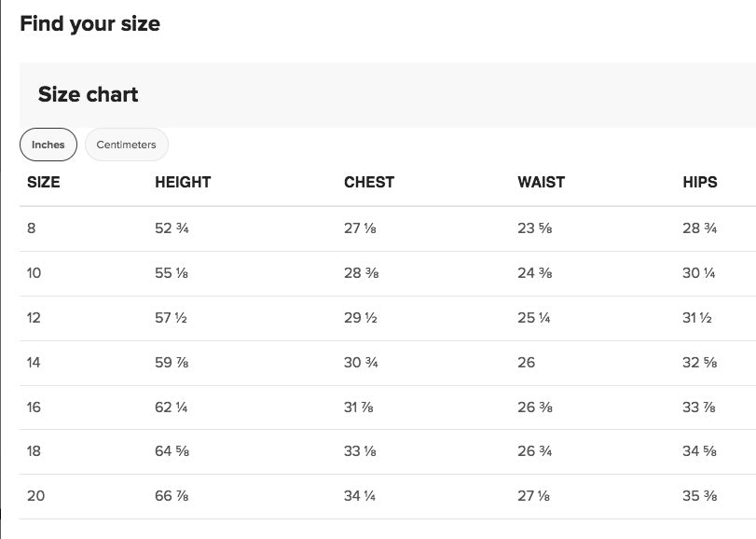
Task: Click the WAIST column header
Action: point(543,182)
